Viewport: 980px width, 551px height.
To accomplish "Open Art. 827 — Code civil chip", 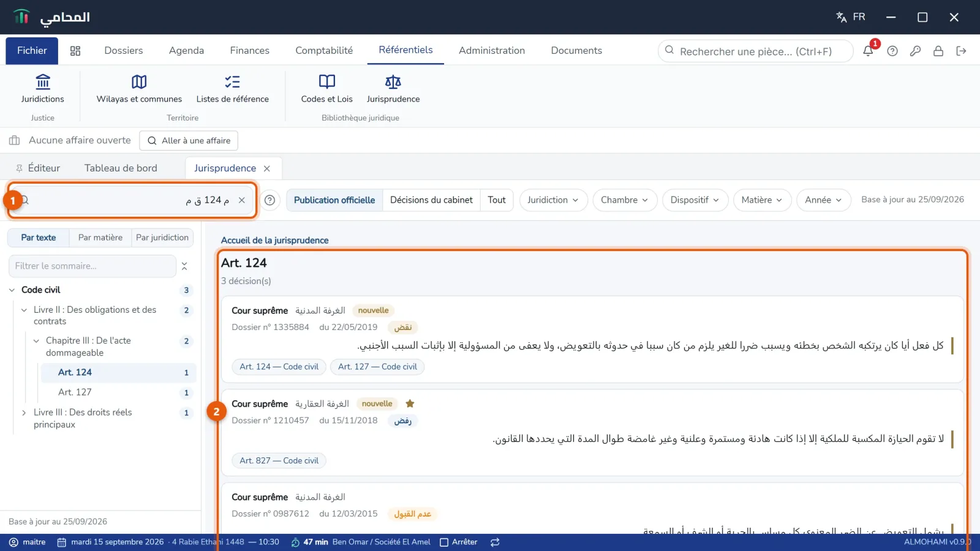I will pyautogui.click(x=279, y=460).
